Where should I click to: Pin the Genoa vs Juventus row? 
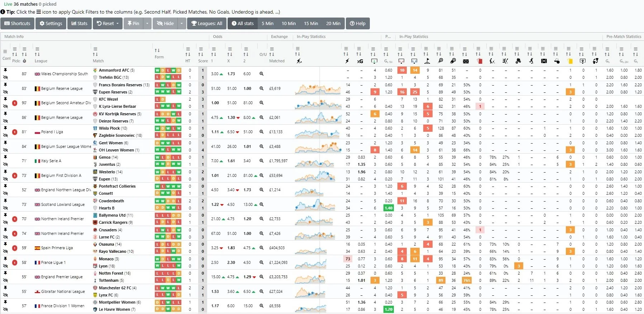[x=5, y=157]
